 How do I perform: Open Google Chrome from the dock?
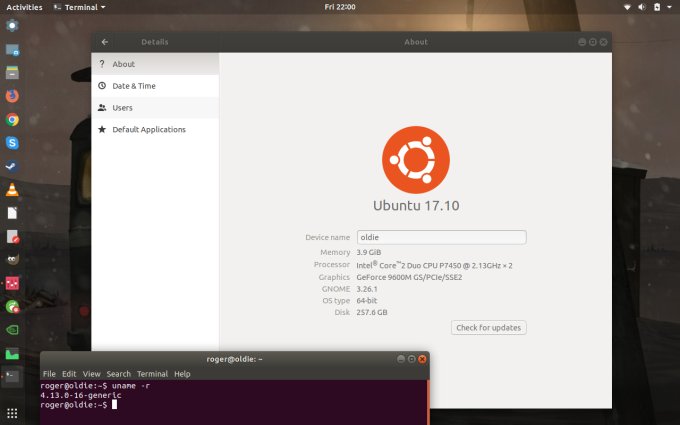(x=12, y=119)
